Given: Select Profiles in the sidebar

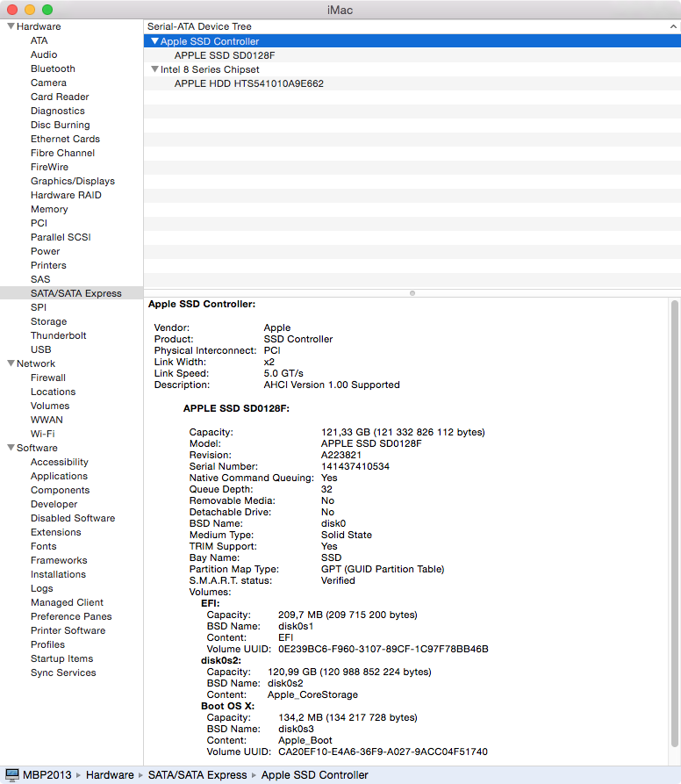Looking at the screenshot, I should pyautogui.click(x=48, y=644).
